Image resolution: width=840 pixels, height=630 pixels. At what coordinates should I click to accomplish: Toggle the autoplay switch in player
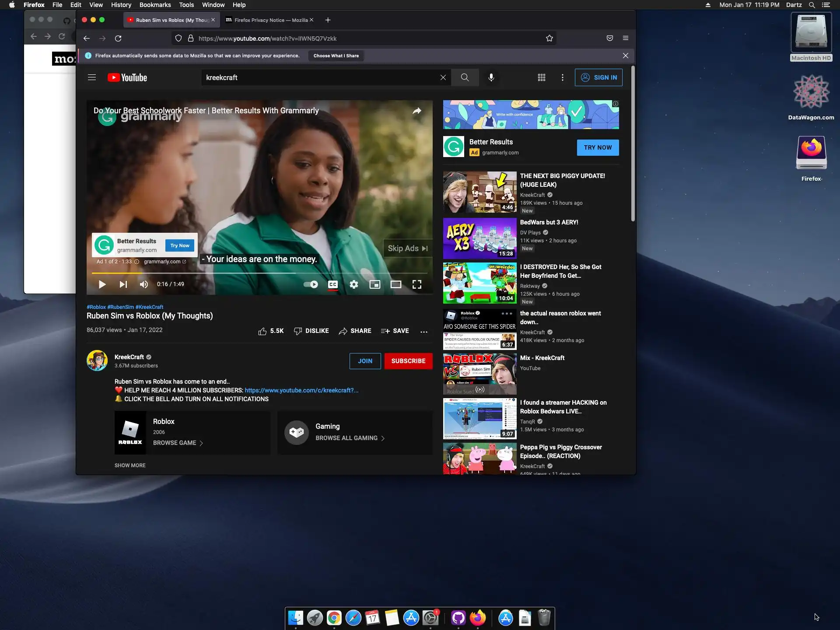(311, 284)
